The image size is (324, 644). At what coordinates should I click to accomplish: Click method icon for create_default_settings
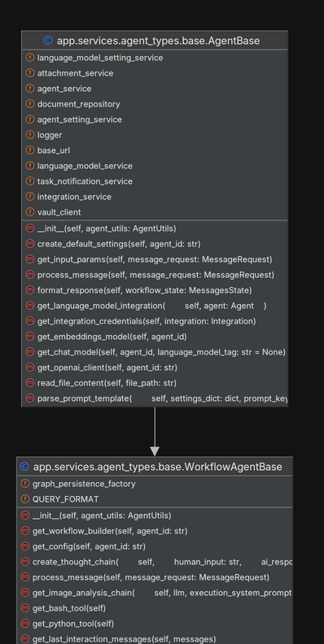[30, 244]
